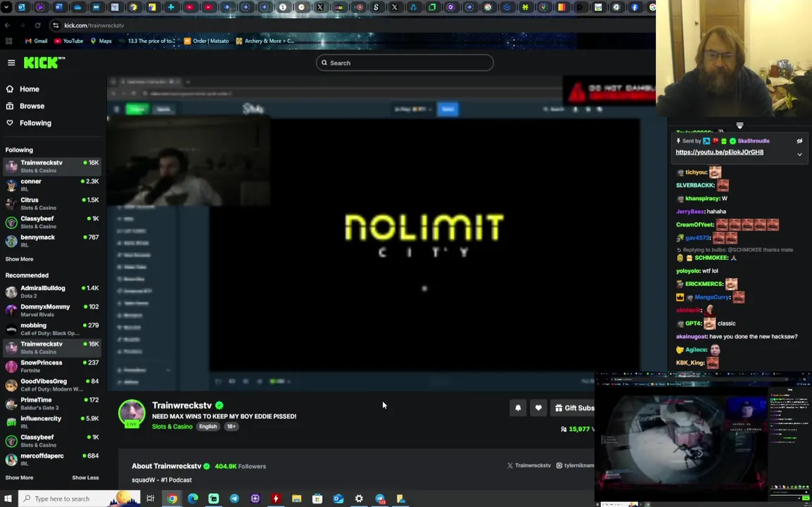Viewport: 812px width, 507px height.
Task: Open influencercity recommended channel
Action: (x=52, y=423)
